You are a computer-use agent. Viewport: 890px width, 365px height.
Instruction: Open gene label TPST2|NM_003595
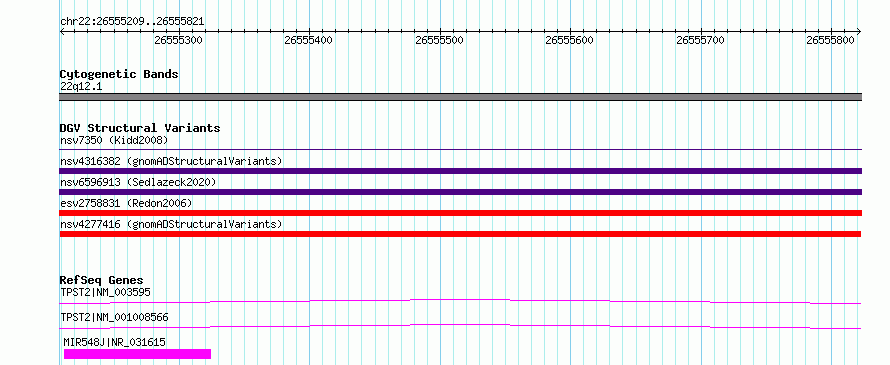(105, 292)
